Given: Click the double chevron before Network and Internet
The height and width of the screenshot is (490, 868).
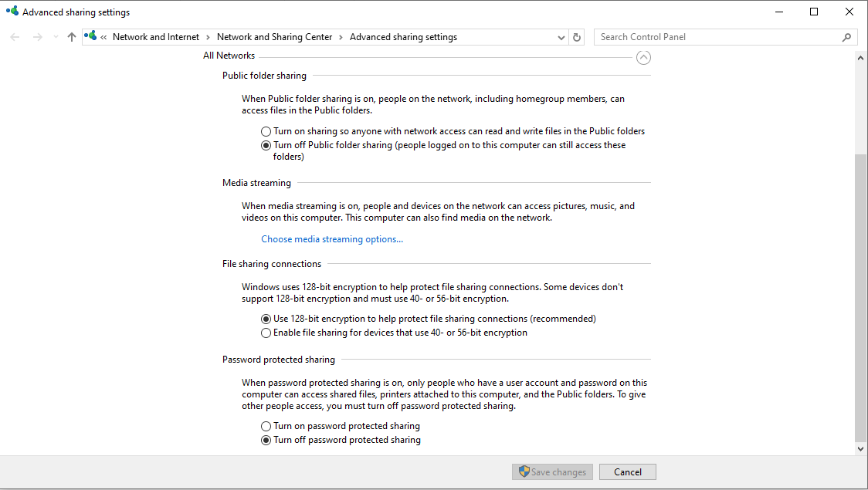Looking at the screenshot, I should pyautogui.click(x=103, y=38).
